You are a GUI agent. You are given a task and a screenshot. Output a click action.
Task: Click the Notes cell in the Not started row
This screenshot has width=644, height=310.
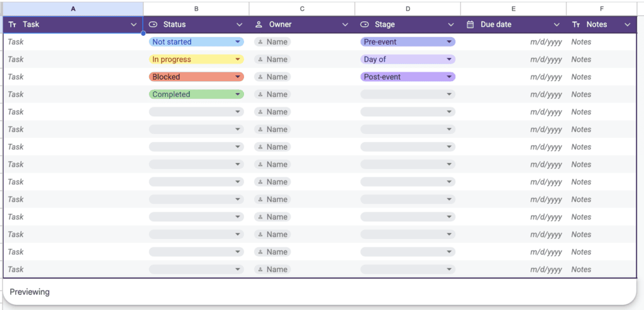pos(602,42)
